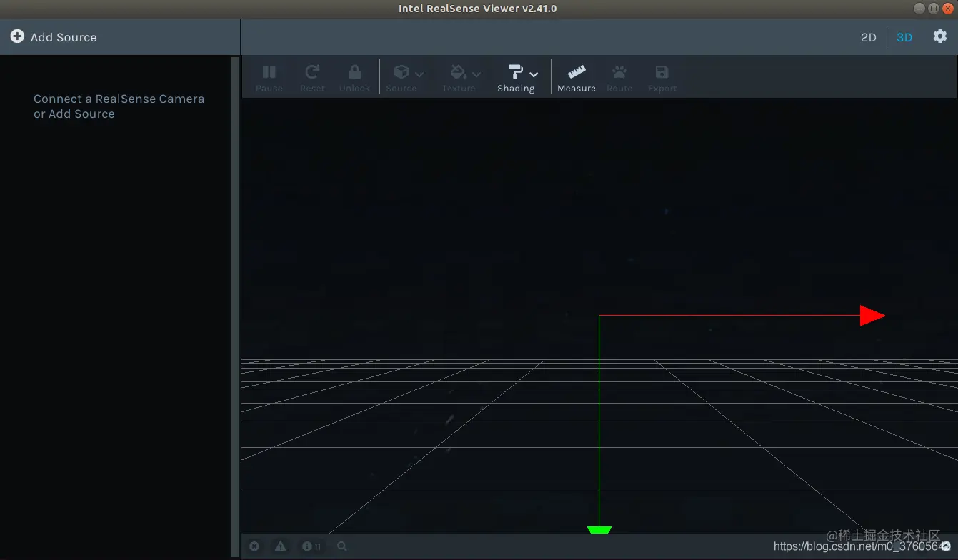Pause the stream with Pause button
This screenshot has height=560, width=958.
[269, 78]
